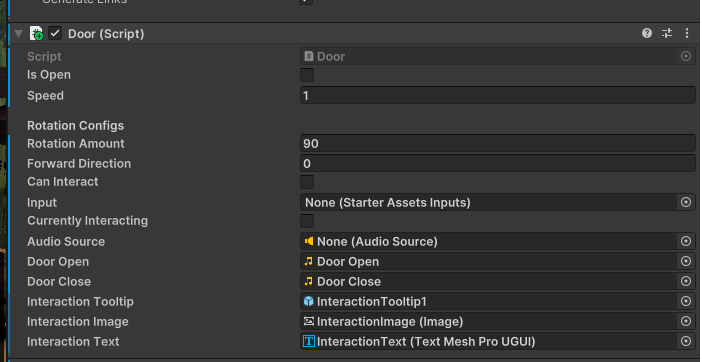Disable the Door script component checkbox
Image resolution: width=702 pixels, height=362 pixels.
(55, 33)
